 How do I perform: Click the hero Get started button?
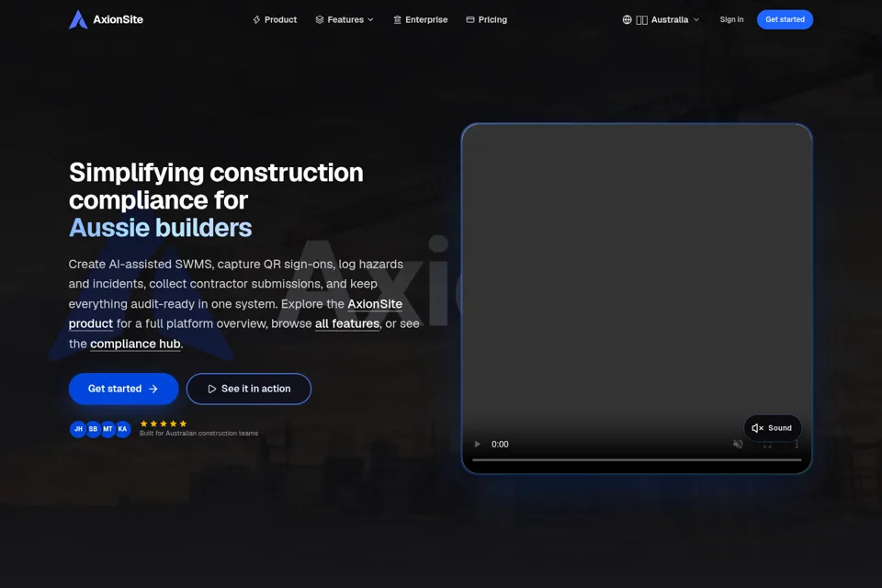pyautogui.click(x=124, y=389)
